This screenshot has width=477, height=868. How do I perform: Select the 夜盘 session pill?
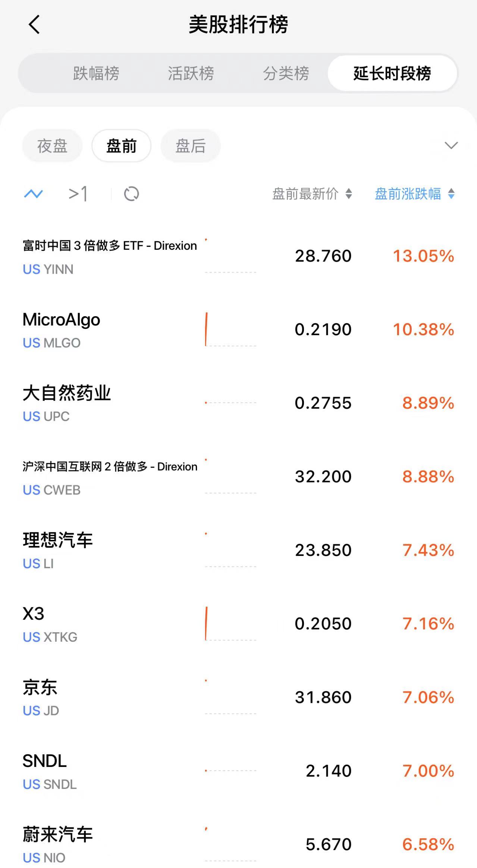click(52, 146)
